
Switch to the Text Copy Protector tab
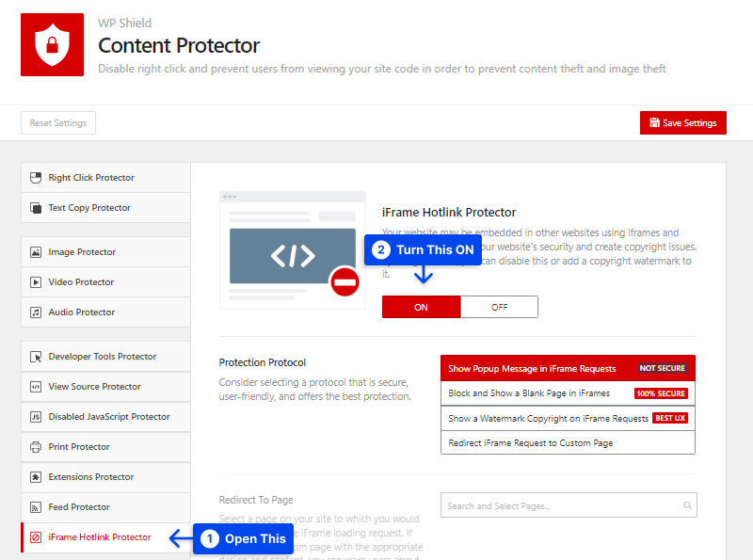tap(105, 208)
